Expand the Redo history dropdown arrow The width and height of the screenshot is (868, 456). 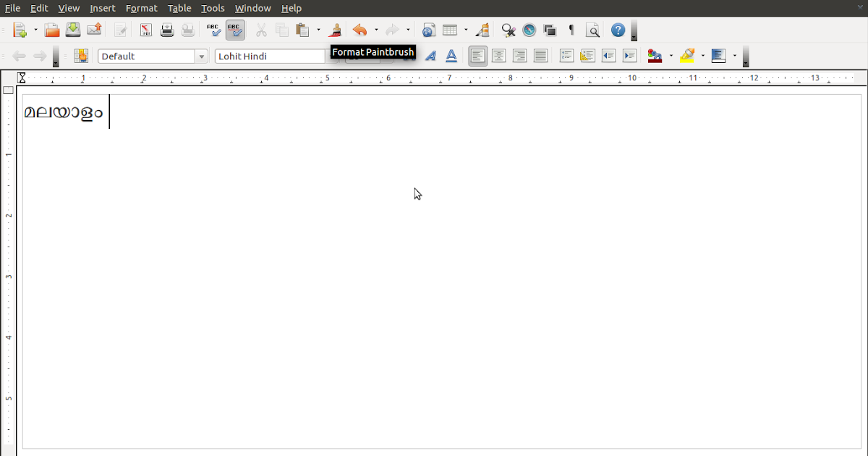pyautogui.click(x=408, y=30)
